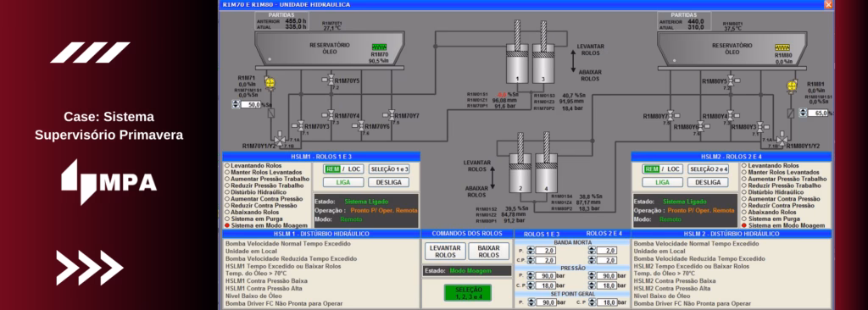Click HSLM1 Sistema em Purga indicator
Image resolution: width=868 pixels, height=310 pixels.
(227, 219)
